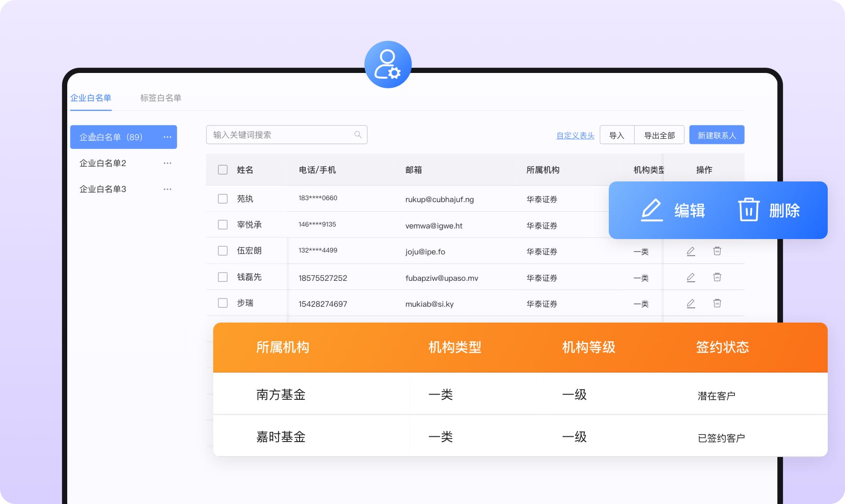Screen dimensions: 845x504
Task: Click the email vemwa@igwe.ht
Action: point(434,226)
